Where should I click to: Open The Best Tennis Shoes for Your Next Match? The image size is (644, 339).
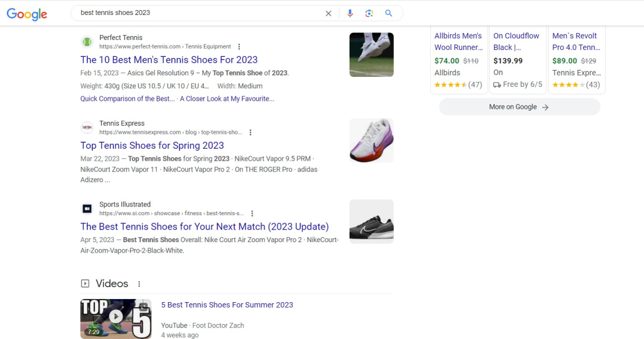click(x=204, y=226)
